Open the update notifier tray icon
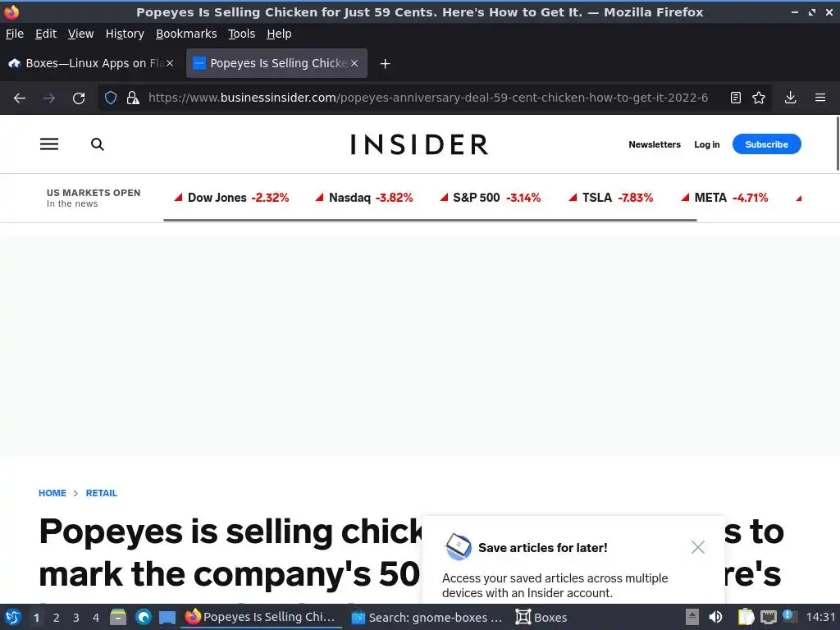The width and height of the screenshot is (840, 630). tap(789, 616)
